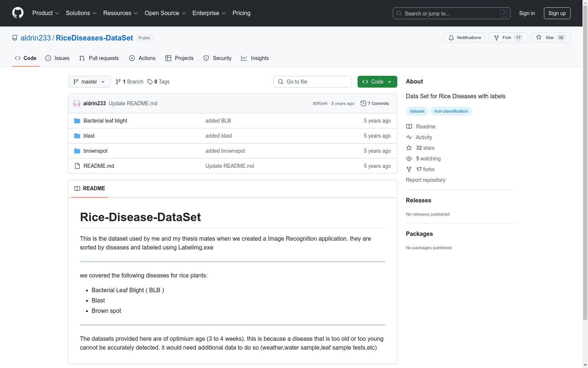Open the 'added blast' commit message
The height and width of the screenshot is (368, 588).
click(x=219, y=136)
